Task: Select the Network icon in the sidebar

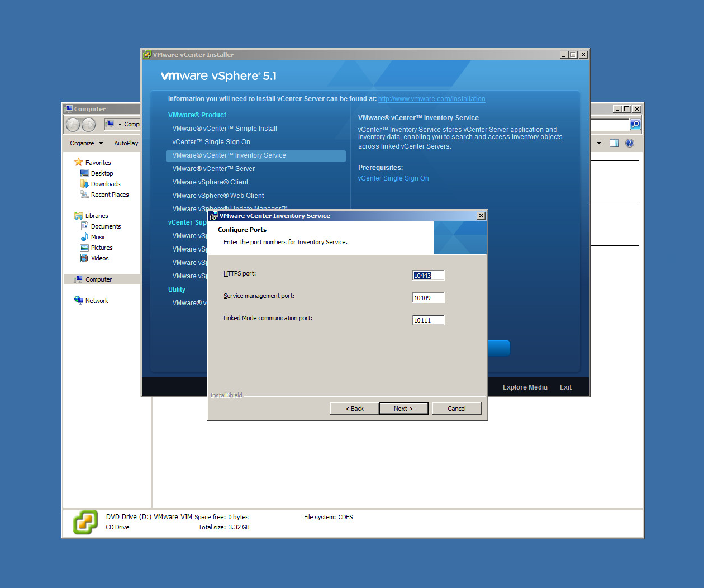Action: tap(78, 301)
